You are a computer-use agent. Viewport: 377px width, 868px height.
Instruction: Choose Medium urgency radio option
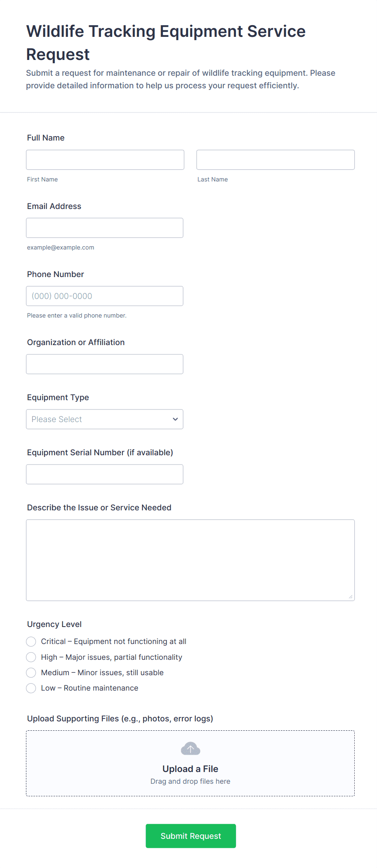pos(31,673)
